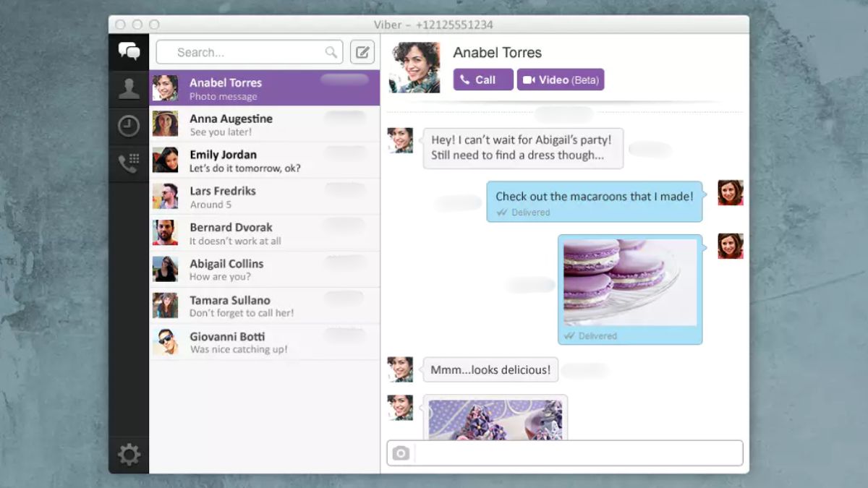Click 'Delivered' status under macaroons text message
This screenshot has width=868, height=488.
pos(531,213)
